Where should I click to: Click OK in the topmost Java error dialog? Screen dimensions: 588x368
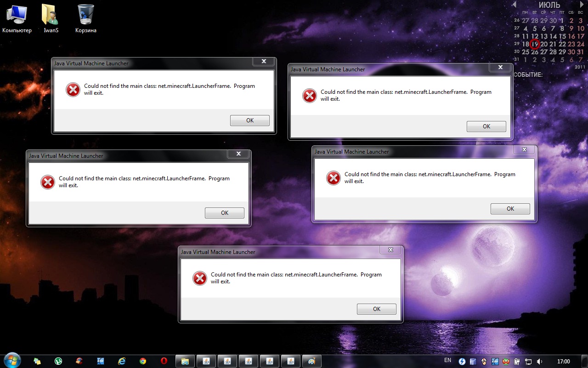tap(250, 121)
